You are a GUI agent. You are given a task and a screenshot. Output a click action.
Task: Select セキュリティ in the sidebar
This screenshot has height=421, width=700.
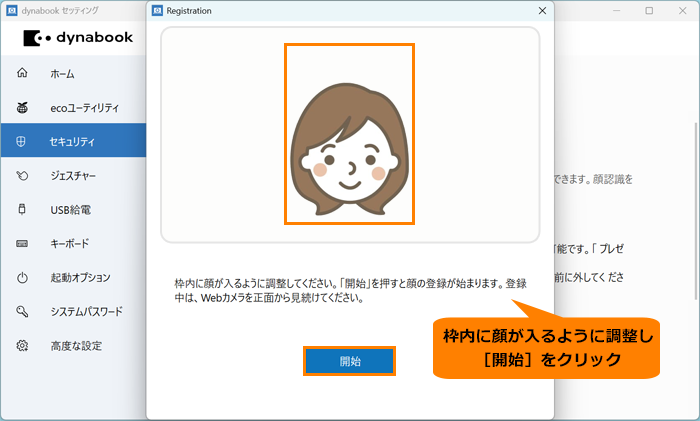tap(73, 141)
